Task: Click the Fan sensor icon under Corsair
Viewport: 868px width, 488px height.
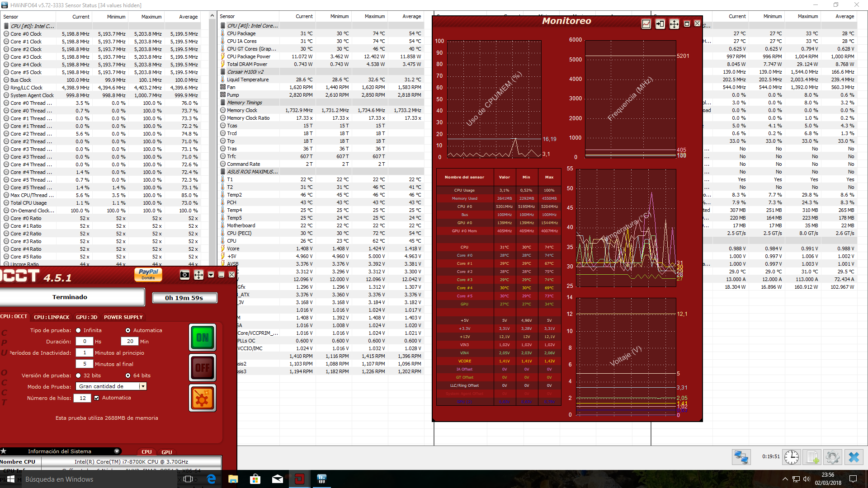Action: click(x=223, y=87)
